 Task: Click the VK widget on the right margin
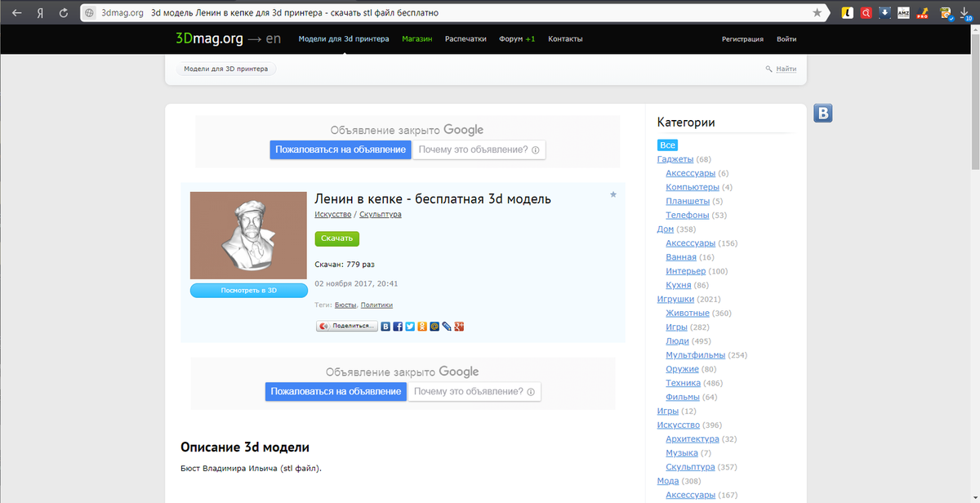tap(823, 114)
